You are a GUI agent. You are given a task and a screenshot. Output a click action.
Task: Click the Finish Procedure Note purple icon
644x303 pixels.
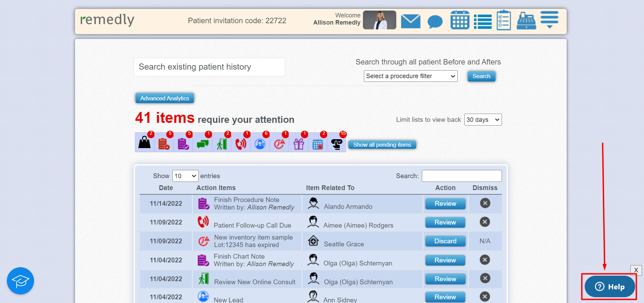[204, 204]
